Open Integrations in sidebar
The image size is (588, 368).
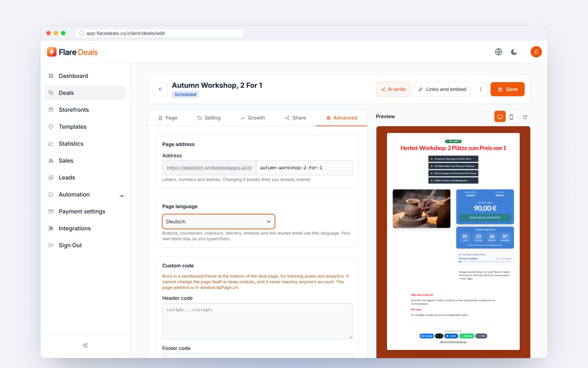[x=85, y=228]
